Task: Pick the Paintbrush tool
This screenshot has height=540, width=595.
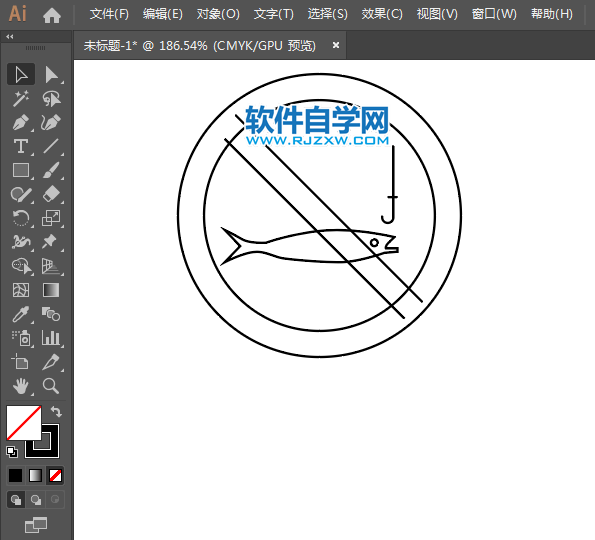Action: 51,170
